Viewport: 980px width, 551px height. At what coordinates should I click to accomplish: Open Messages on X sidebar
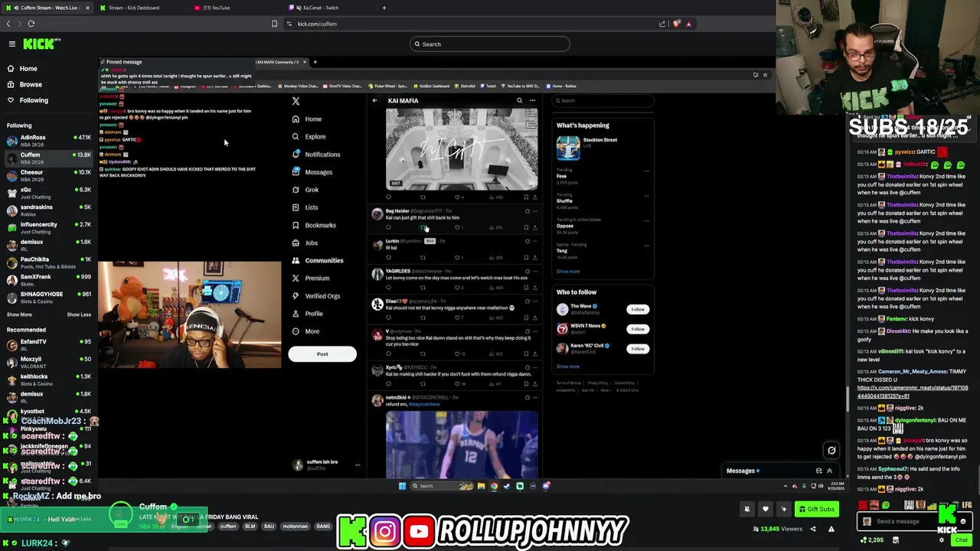click(312, 172)
